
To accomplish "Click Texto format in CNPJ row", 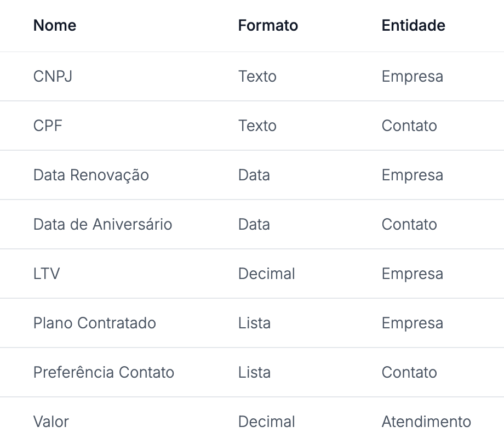I will click(x=257, y=76).
